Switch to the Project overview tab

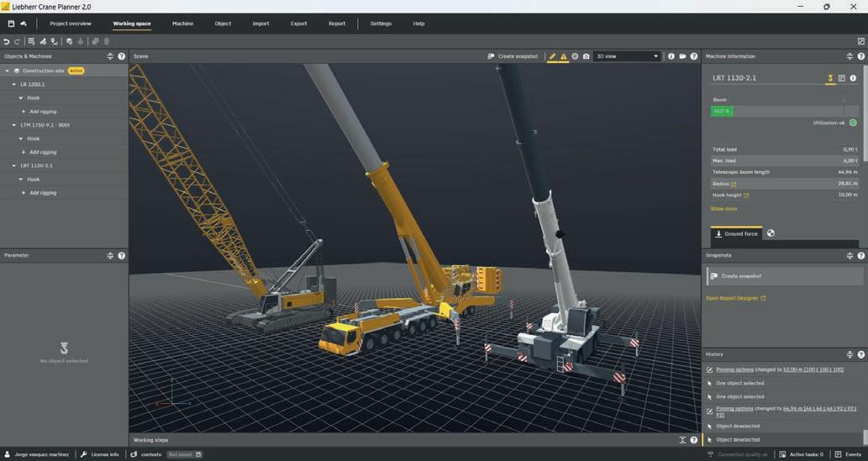[71, 24]
